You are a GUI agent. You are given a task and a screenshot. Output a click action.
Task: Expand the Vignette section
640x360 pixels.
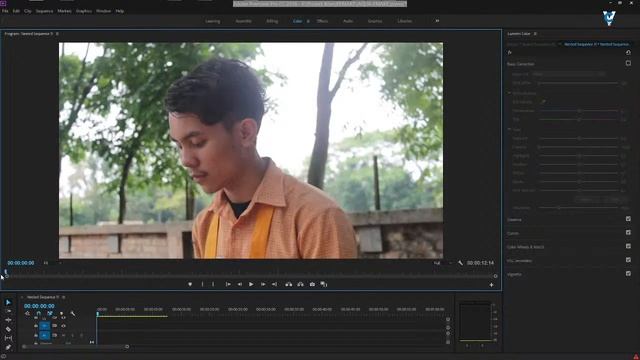click(514, 274)
